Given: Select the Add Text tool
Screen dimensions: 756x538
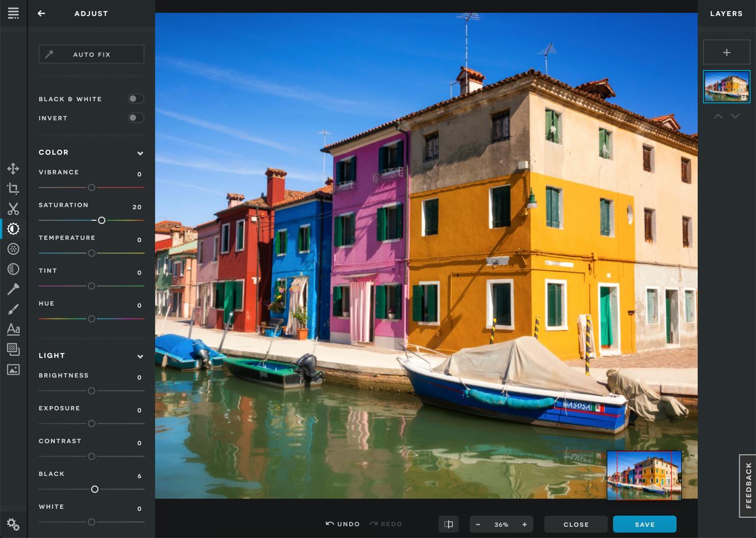Looking at the screenshot, I should [13, 329].
